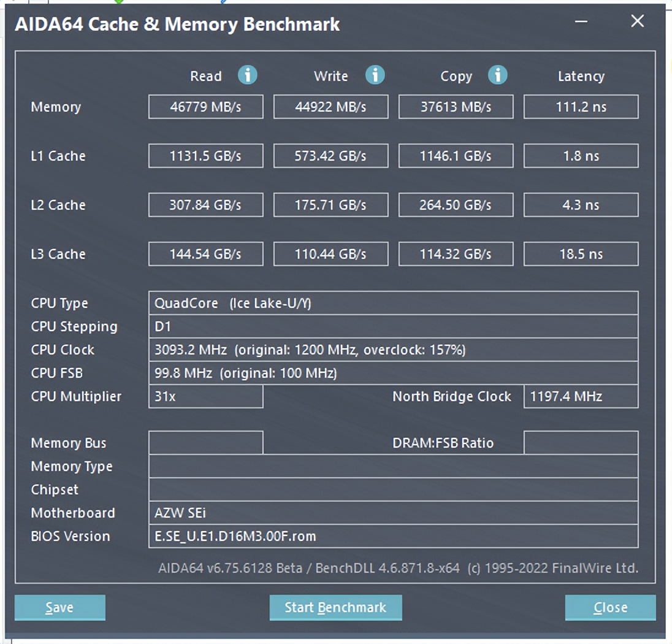The image size is (672, 644).
Task: Click the L1 Cache Read result
Action: click(206, 156)
